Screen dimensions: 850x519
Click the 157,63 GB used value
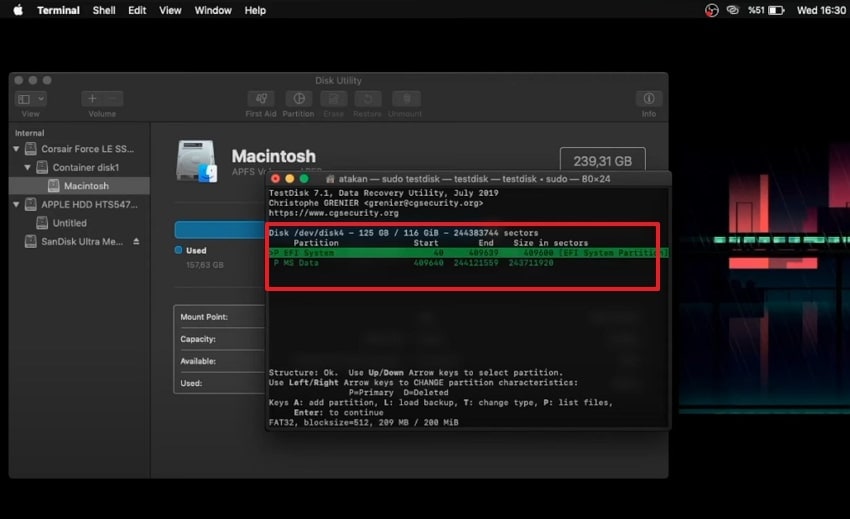coord(204,265)
